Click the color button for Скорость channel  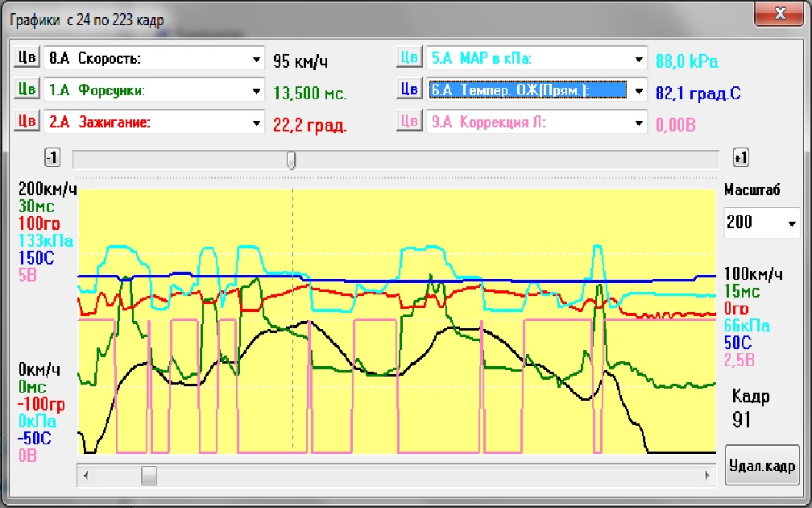[x=27, y=58]
